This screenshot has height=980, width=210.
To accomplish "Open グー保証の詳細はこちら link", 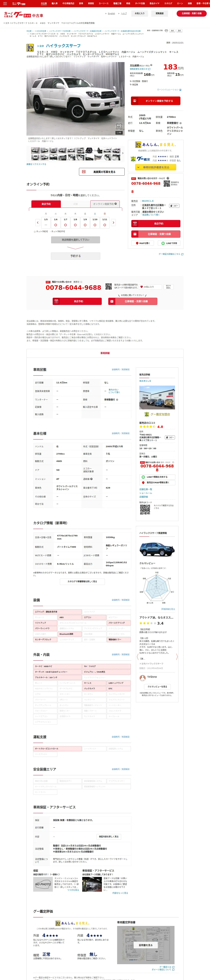I will (171, 254).
